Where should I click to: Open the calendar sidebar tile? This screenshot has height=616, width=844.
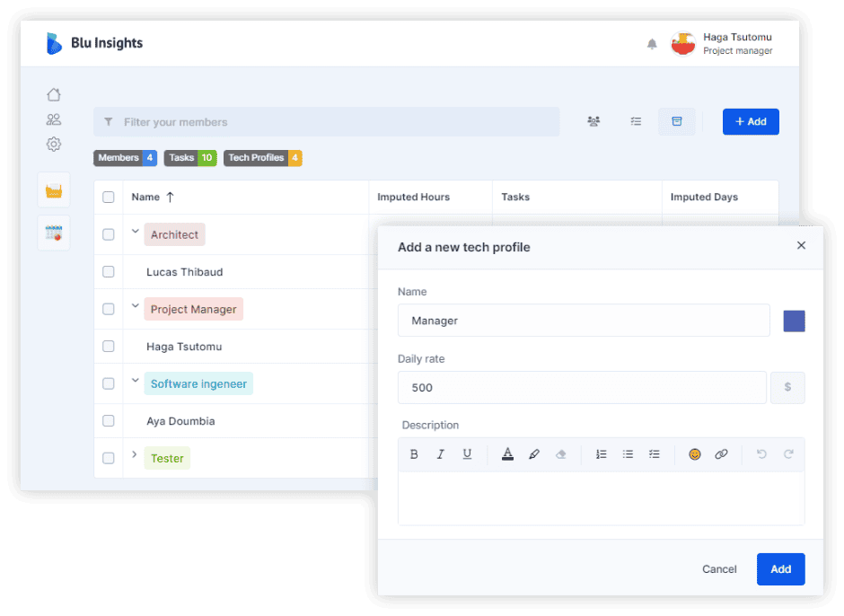click(x=54, y=233)
